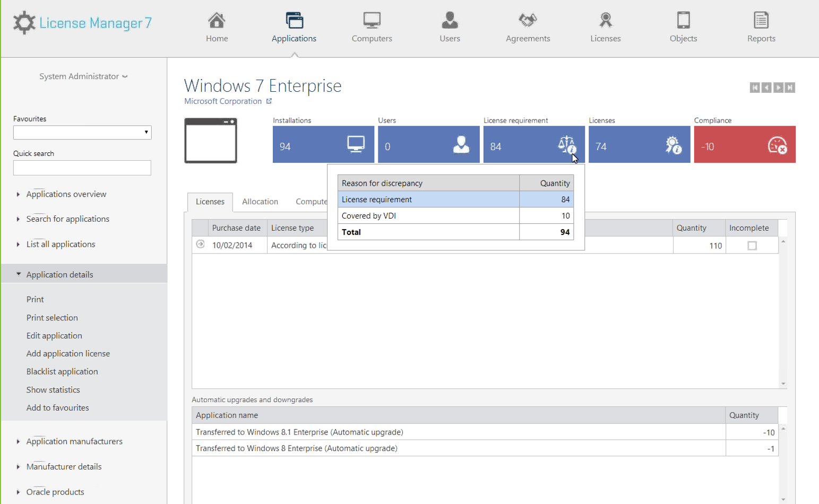
Task: Go to the Computers section icon
Action: coord(372,21)
